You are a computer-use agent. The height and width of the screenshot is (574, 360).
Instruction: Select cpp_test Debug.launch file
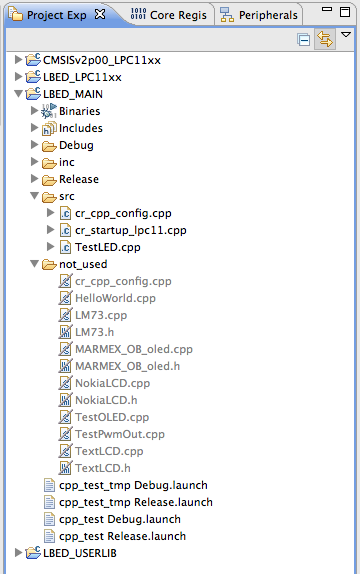[x=120, y=519]
